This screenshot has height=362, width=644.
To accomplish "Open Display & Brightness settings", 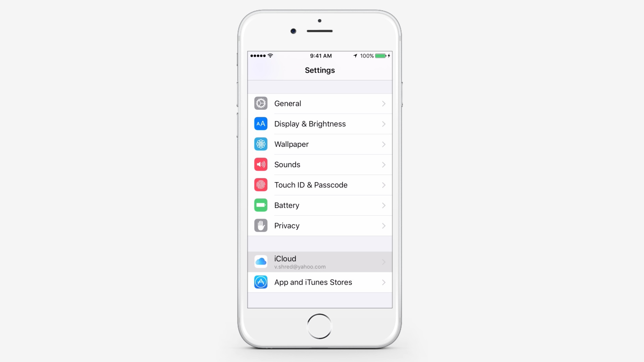I will pyautogui.click(x=321, y=124).
